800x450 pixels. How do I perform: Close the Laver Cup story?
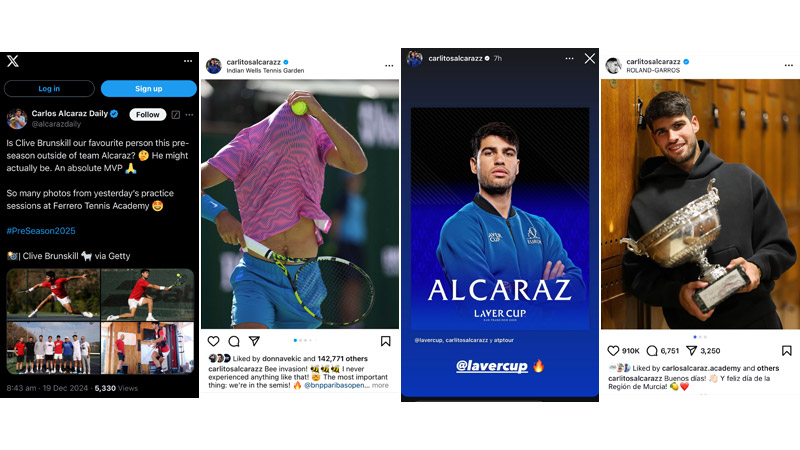click(590, 59)
